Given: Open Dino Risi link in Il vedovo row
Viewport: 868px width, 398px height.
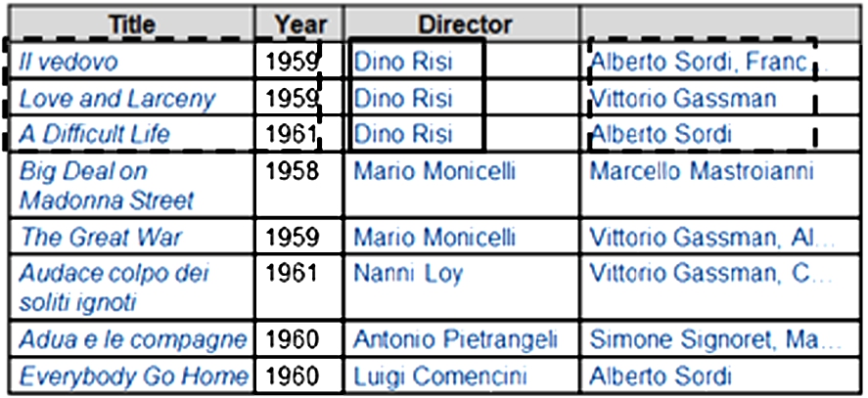Looking at the screenshot, I should tap(403, 62).
